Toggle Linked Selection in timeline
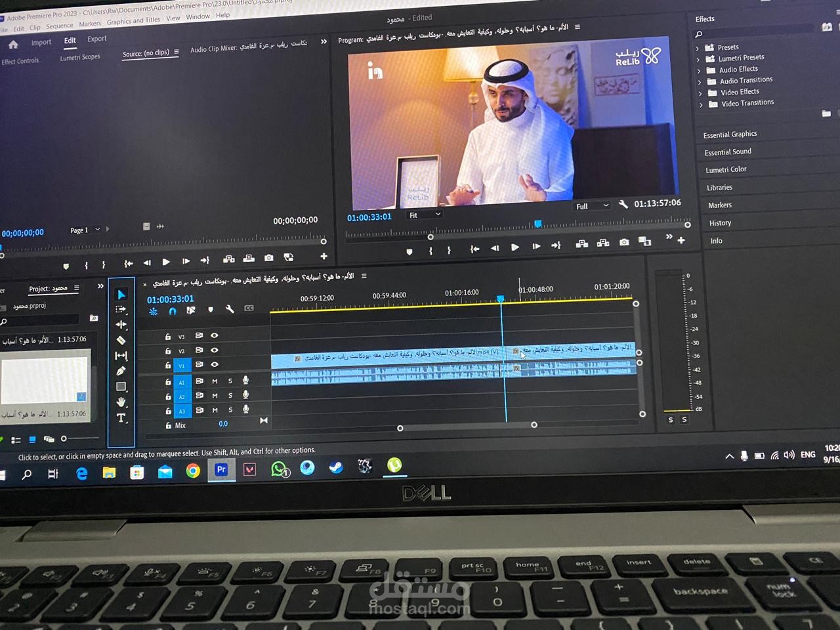 pos(191,310)
